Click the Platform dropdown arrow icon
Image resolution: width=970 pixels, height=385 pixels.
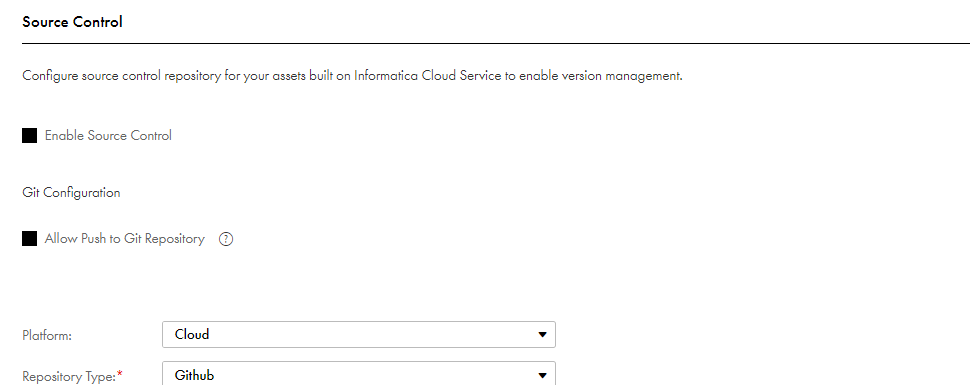coord(543,335)
